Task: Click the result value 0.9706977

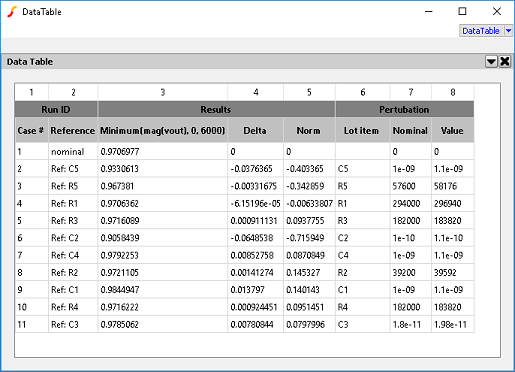Action: (163, 152)
